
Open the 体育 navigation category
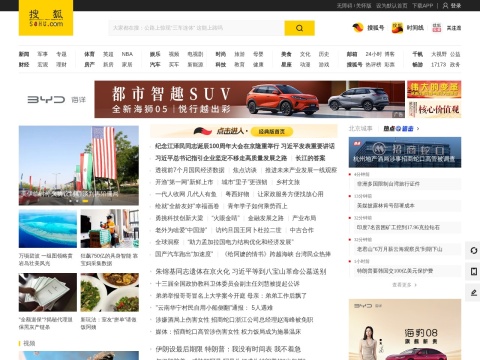[89, 54]
